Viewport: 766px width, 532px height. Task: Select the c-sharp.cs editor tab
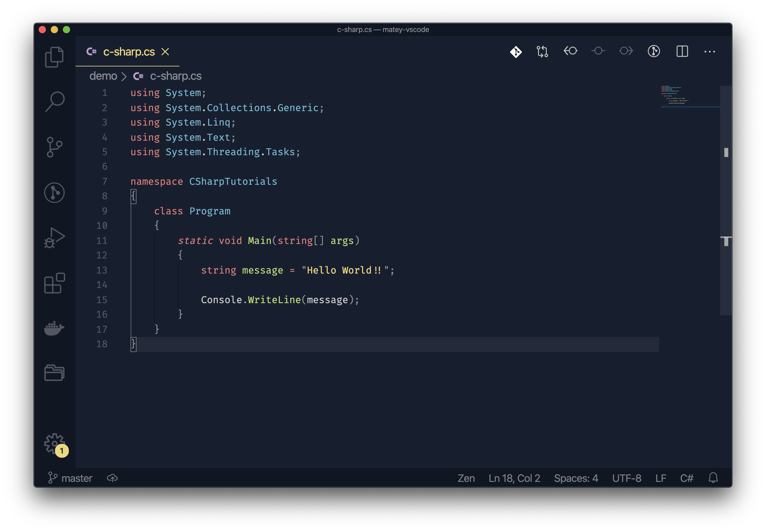pyautogui.click(x=129, y=52)
